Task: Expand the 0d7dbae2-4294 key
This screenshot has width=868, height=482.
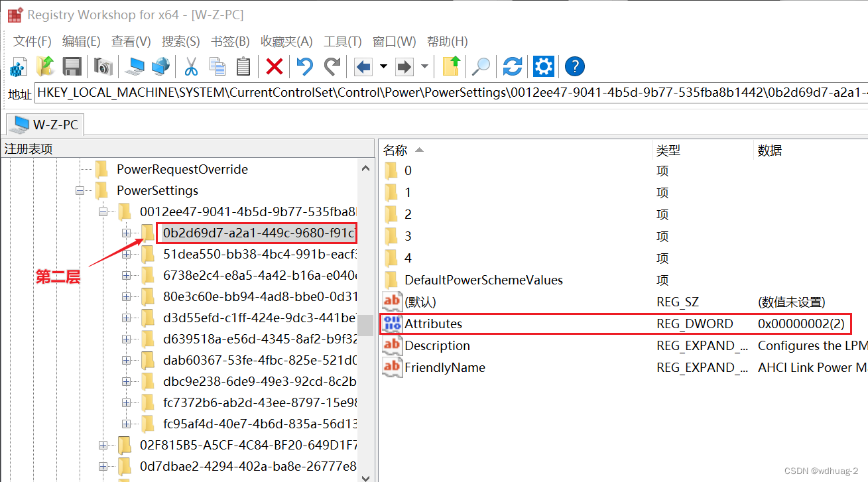Action: coord(103,466)
